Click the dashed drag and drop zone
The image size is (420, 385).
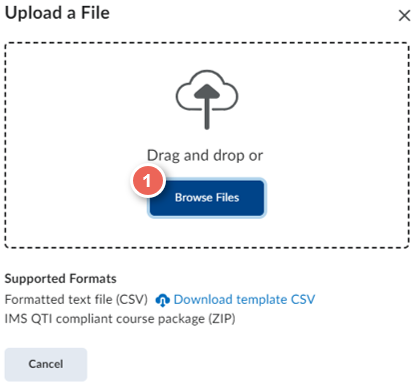tap(207, 145)
